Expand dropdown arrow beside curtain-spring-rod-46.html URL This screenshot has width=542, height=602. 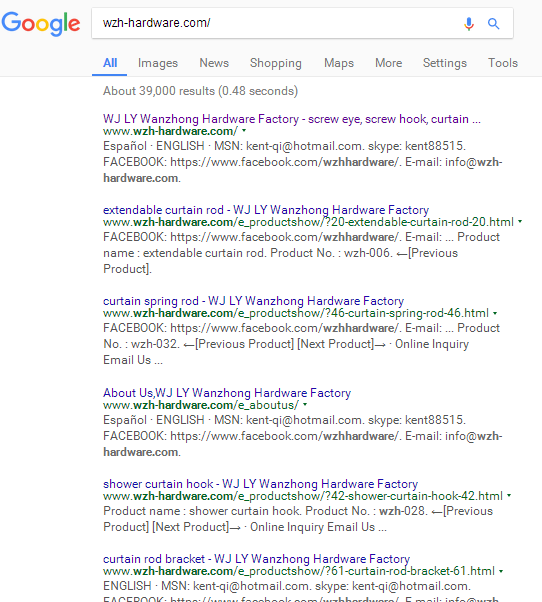tap(495, 313)
